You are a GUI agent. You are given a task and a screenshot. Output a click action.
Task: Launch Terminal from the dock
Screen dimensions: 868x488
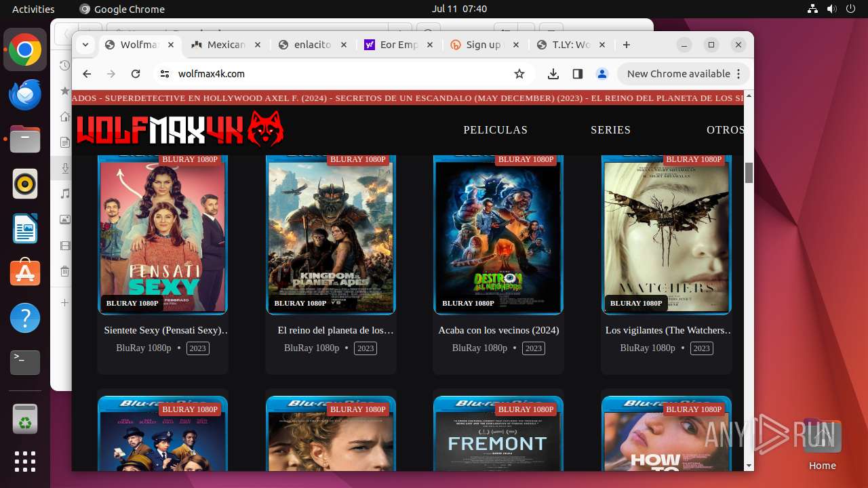25,363
